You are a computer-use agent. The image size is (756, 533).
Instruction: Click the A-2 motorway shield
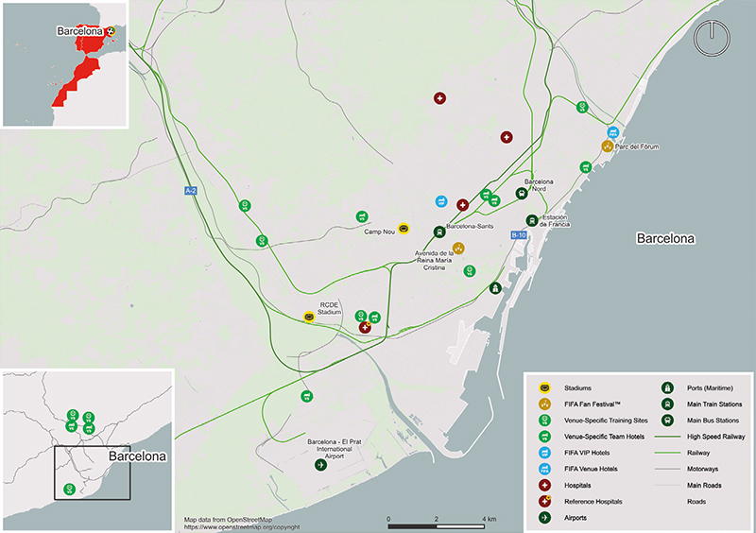coord(191,191)
